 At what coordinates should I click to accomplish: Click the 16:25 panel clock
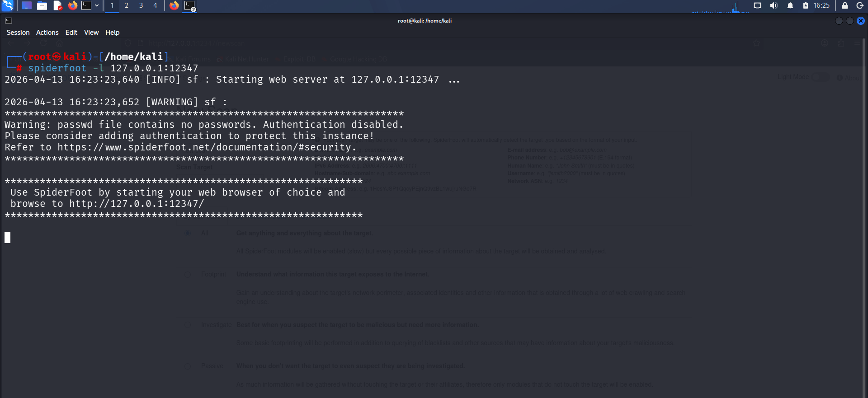821,5
